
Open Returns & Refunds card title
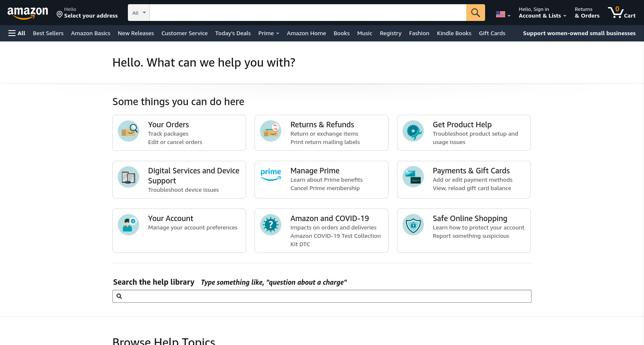click(x=322, y=124)
